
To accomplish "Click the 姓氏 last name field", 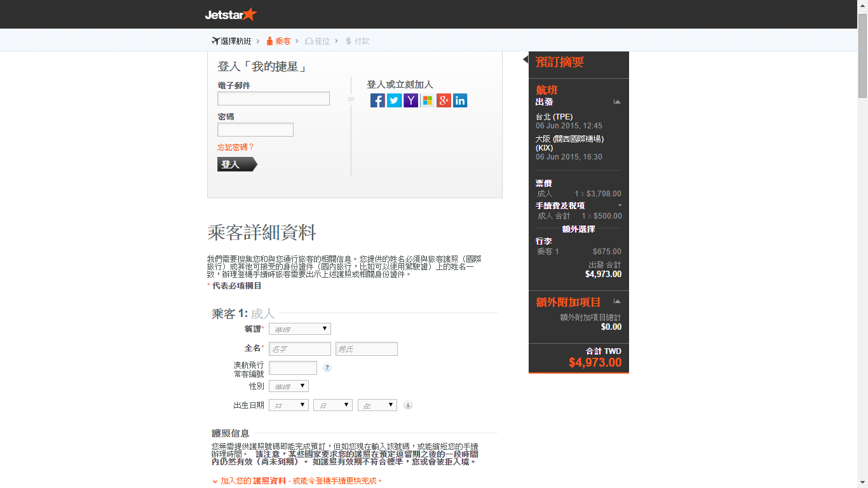I will [367, 349].
